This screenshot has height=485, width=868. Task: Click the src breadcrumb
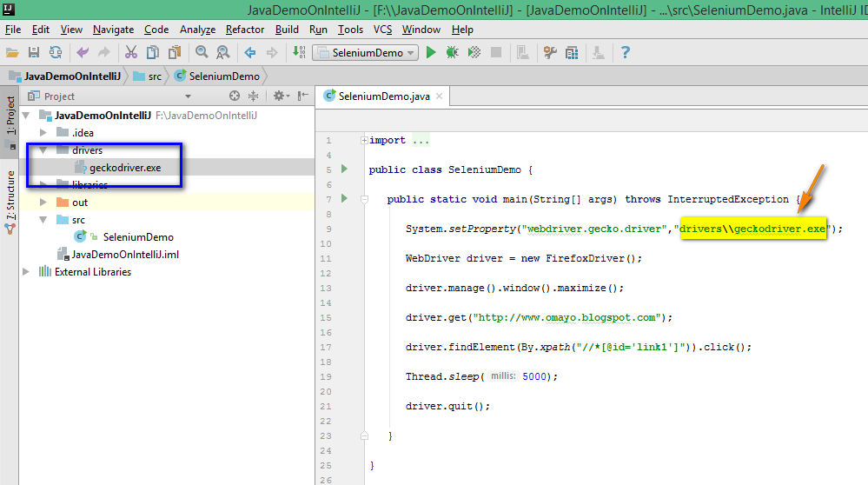[x=148, y=76]
